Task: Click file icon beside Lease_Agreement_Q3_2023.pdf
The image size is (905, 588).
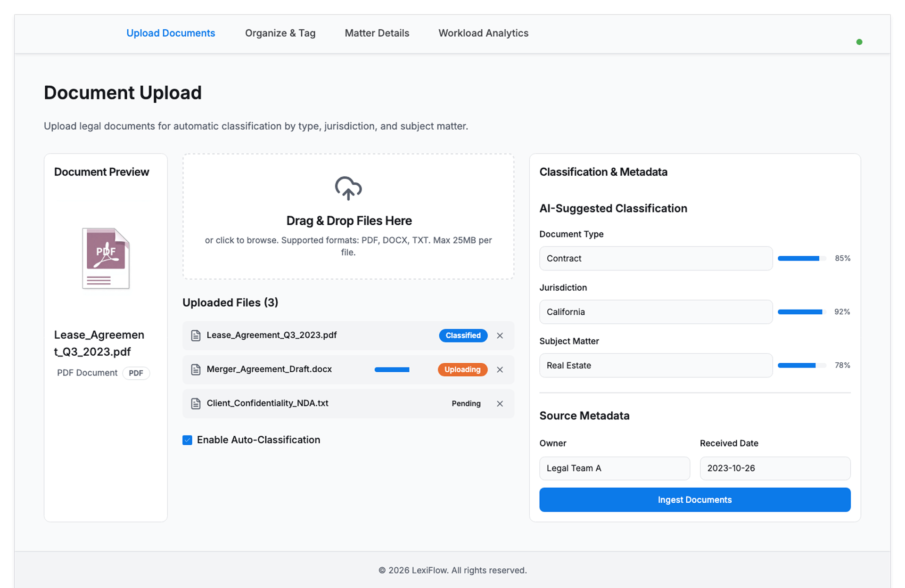Action: tap(196, 335)
